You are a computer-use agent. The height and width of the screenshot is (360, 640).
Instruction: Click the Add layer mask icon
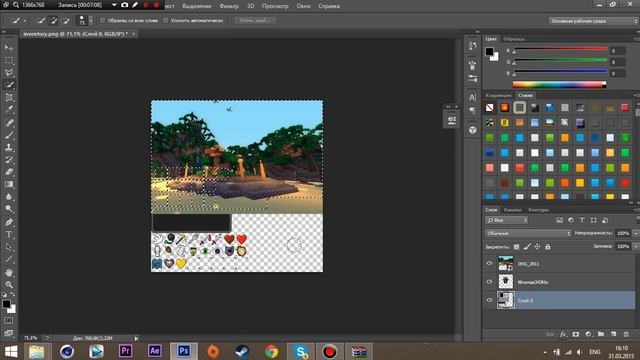[x=576, y=334]
